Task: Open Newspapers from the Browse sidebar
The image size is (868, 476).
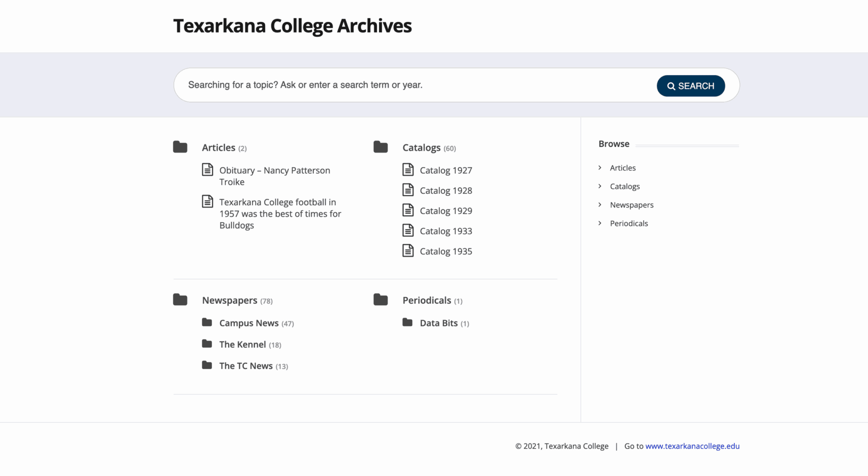Action: [631, 205]
